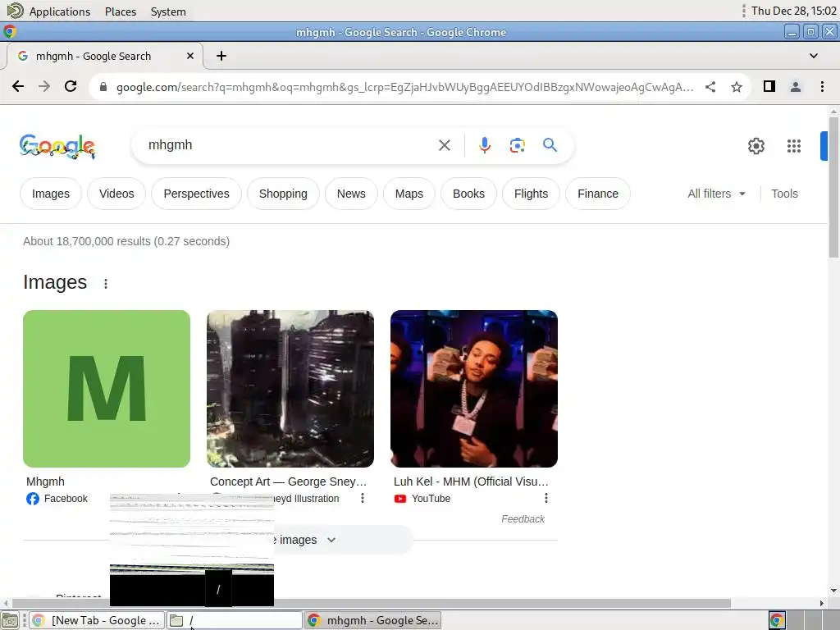Show Maps results
840x630 pixels.
pyautogui.click(x=409, y=194)
